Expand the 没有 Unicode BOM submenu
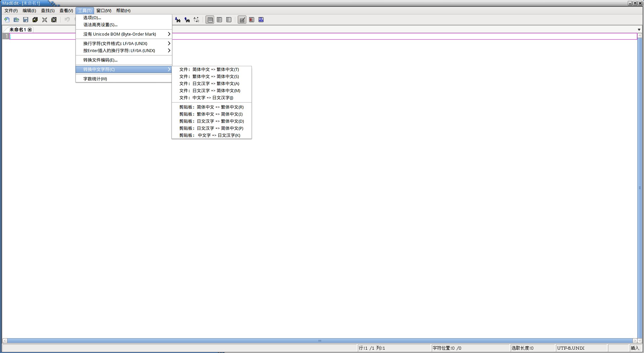The image size is (644, 353). click(x=124, y=34)
